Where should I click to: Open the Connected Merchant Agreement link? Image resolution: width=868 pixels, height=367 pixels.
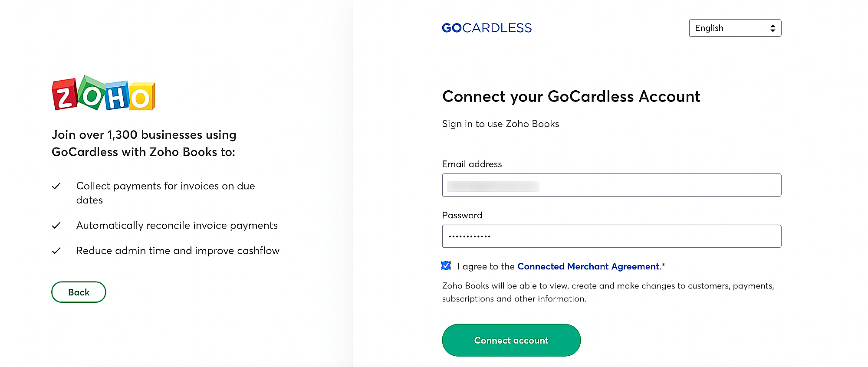coord(588,266)
